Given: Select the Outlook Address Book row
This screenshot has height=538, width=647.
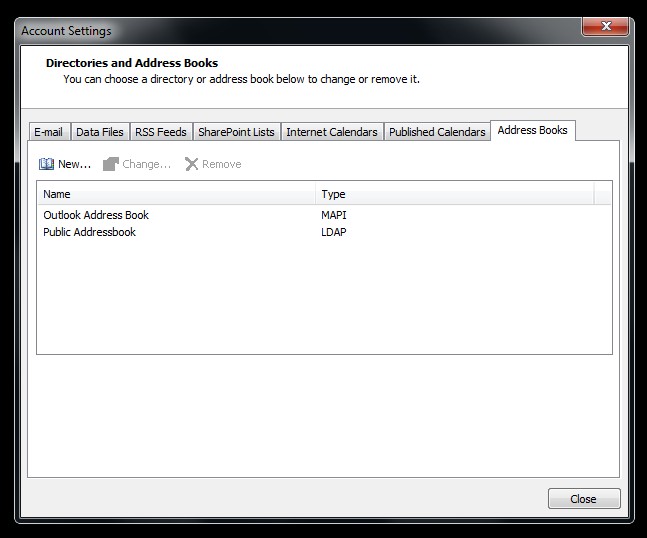Looking at the screenshot, I should pos(324,215).
